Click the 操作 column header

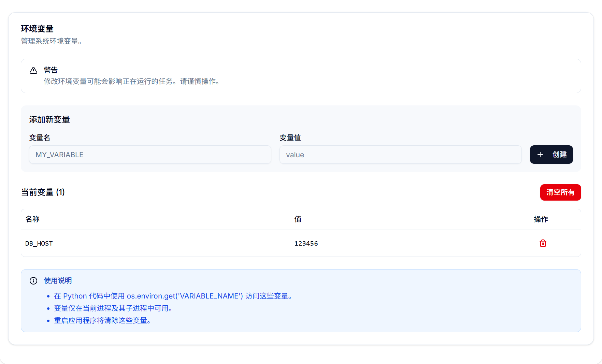[x=541, y=219]
